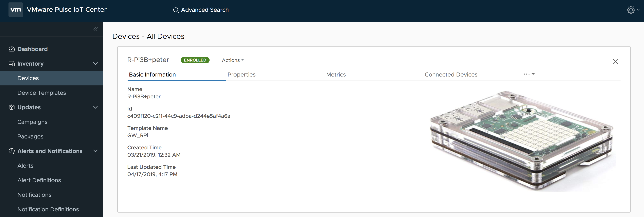Switch to the Properties tab

coord(241,74)
